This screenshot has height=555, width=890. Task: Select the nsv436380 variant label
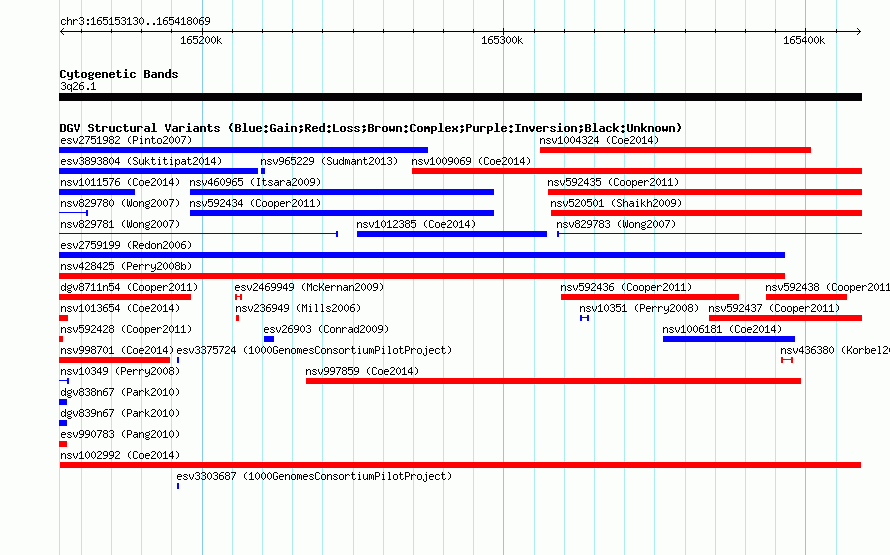click(834, 350)
